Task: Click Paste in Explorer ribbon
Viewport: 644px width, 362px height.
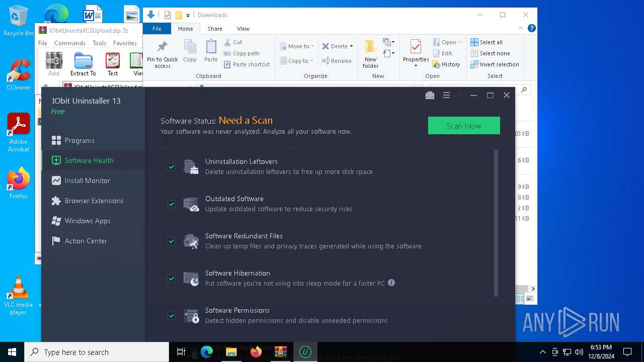Action: coord(211,51)
